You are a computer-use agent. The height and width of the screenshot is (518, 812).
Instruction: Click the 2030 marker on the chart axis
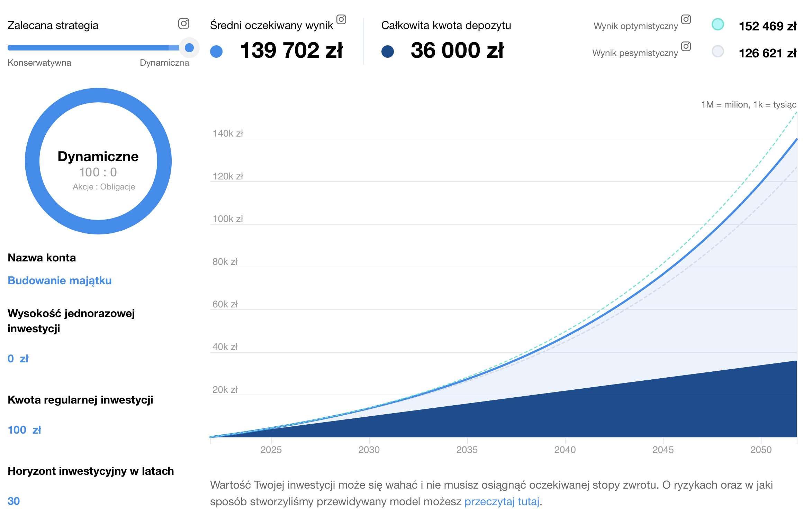[369, 450]
